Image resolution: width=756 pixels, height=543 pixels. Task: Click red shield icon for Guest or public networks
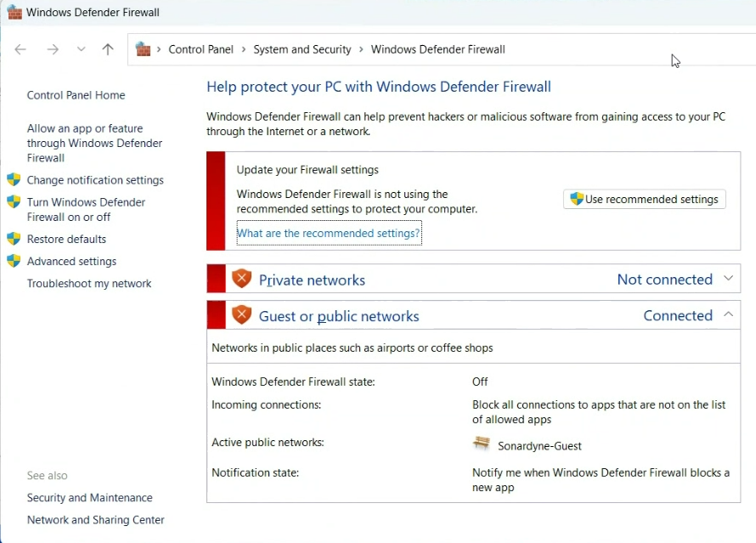241,314
